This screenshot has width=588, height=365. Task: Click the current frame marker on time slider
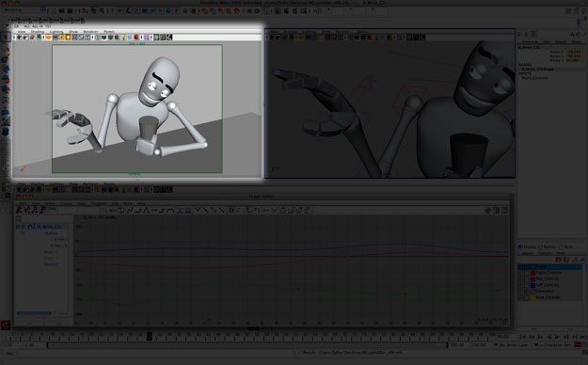tap(150, 336)
